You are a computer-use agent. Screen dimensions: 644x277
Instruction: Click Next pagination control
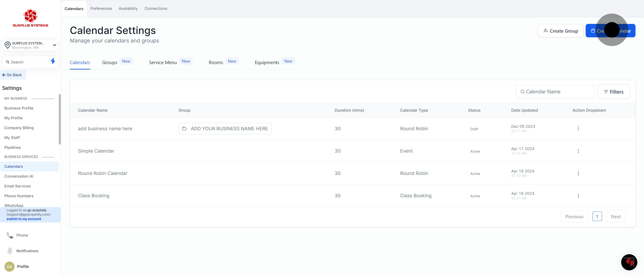616,216
